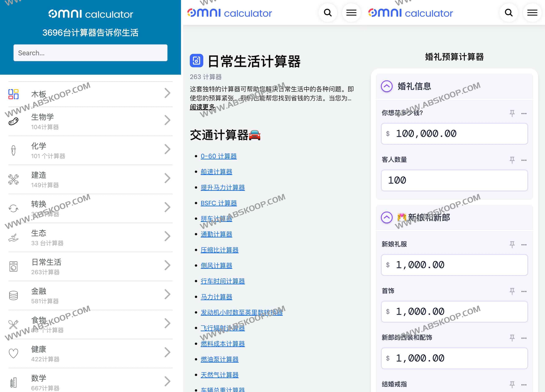This screenshot has height=392, width=545.
Task: Select the 生物学 microbe category icon
Action: (14, 121)
